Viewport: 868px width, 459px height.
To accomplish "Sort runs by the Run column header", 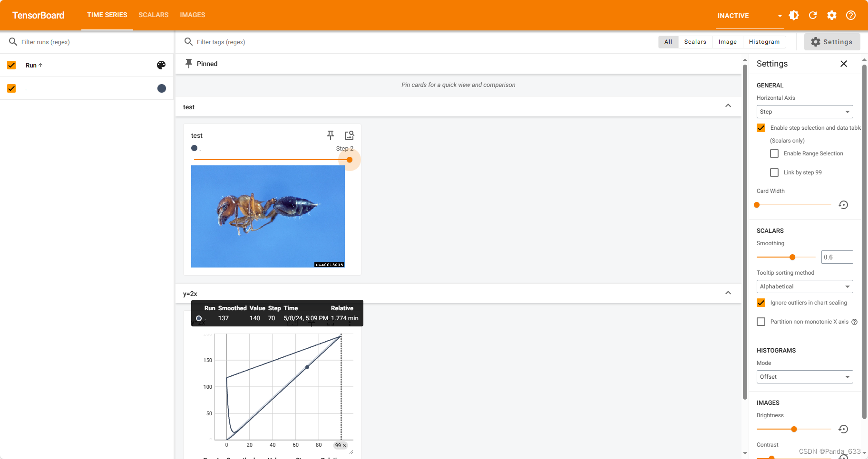I will (x=34, y=65).
